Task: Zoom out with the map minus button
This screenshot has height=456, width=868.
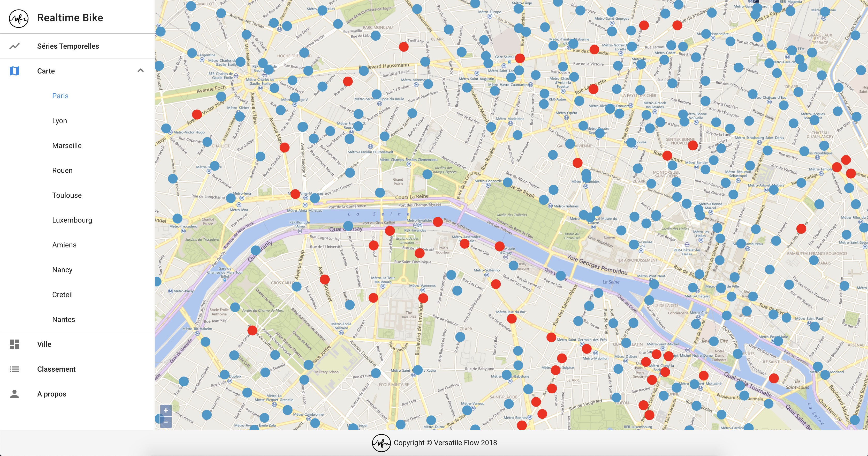Action: click(166, 422)
